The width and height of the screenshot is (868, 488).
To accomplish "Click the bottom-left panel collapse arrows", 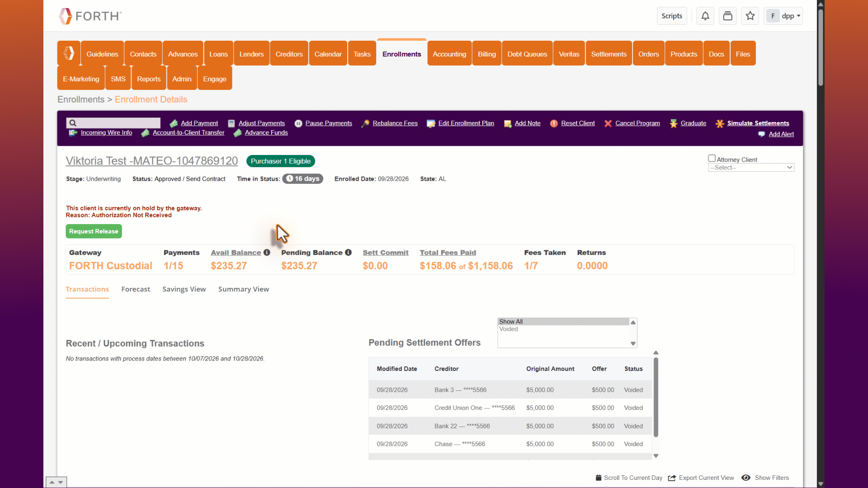I will pos(56,482).
